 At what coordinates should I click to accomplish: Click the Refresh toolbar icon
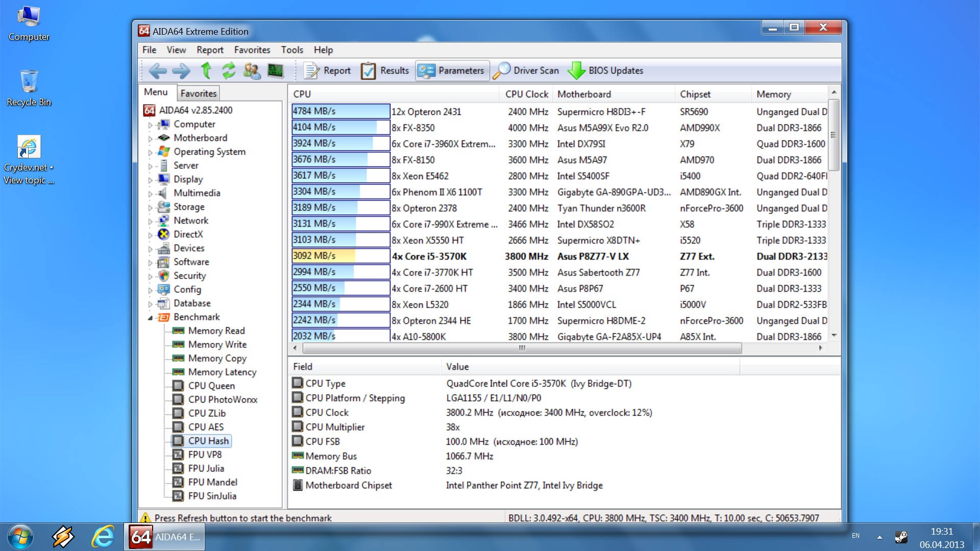(x=229, y=70)
